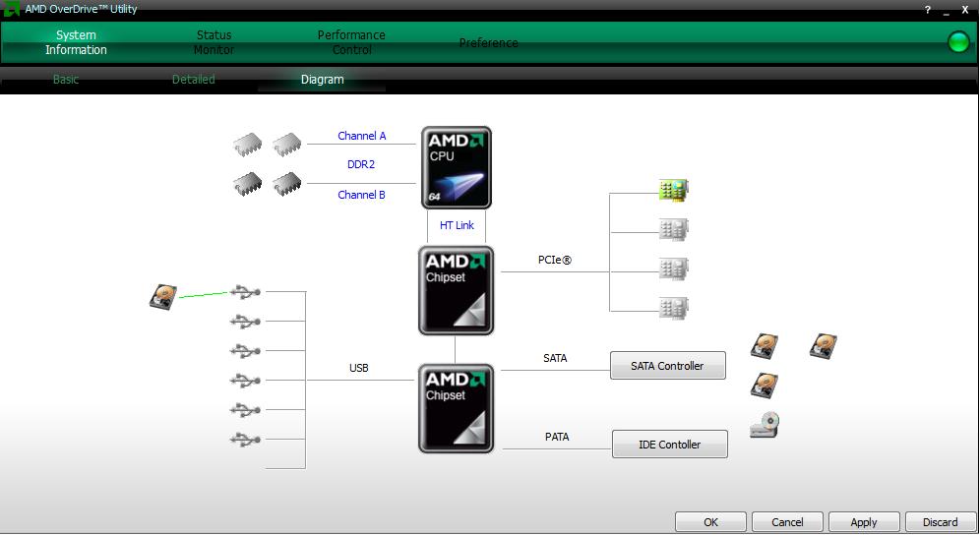This screenshot has height=536, width=980.
Task: Select the green active PCIe card icon
Action: click(674, 191)
